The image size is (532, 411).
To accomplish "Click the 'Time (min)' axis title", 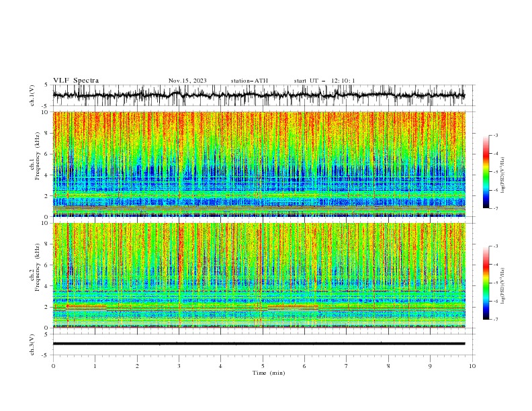I will pyautogui.click(x=269, y=373).
